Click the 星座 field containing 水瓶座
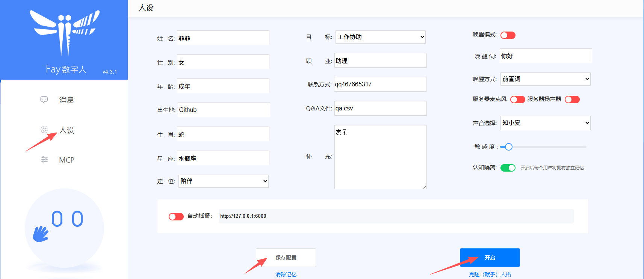 (223, 158)
